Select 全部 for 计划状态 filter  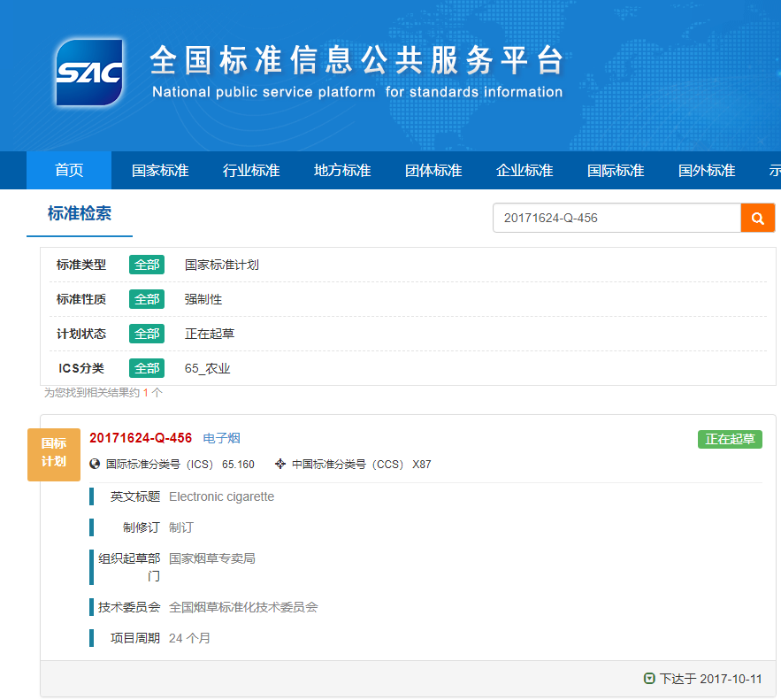point(147,334)
